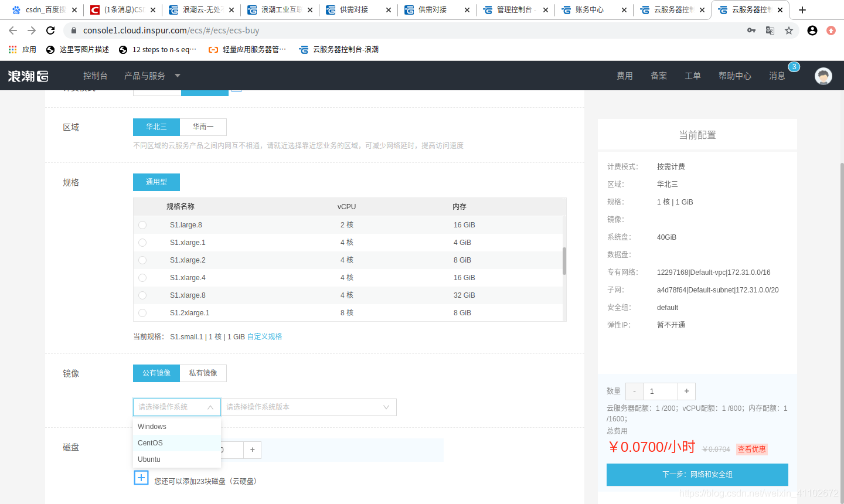The height and width of the screenshot is (504, 844).
Task: Open a new browser tab
Action: click(x=802, y=10)
